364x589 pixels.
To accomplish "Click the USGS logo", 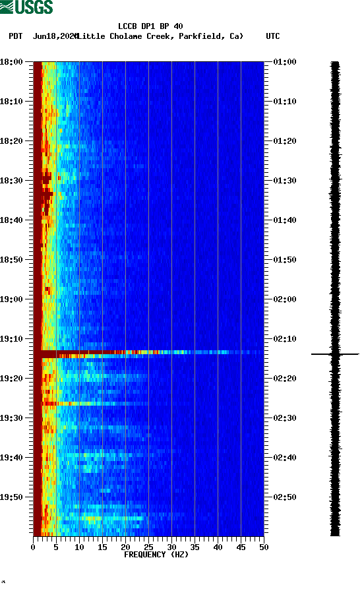I will pos(26,7).
